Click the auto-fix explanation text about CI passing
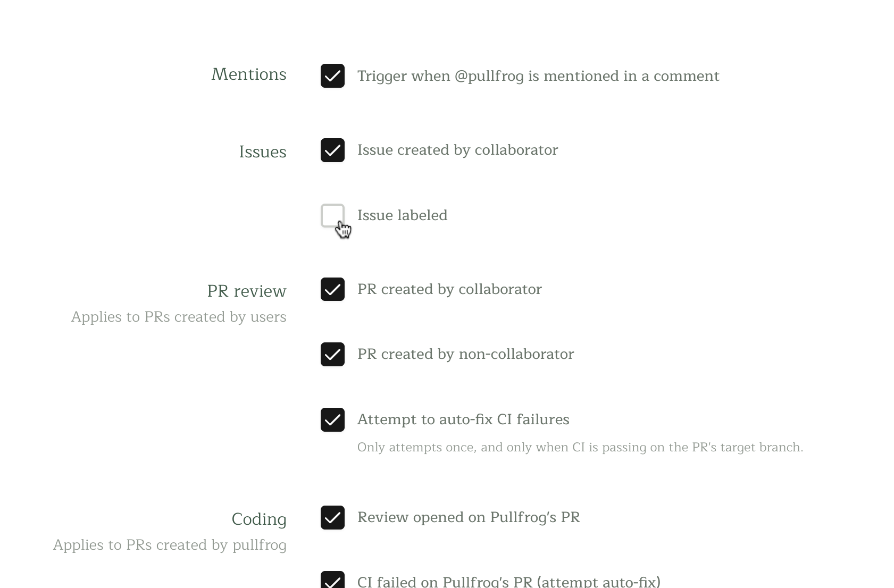894x588 pixels. point(580,447)
